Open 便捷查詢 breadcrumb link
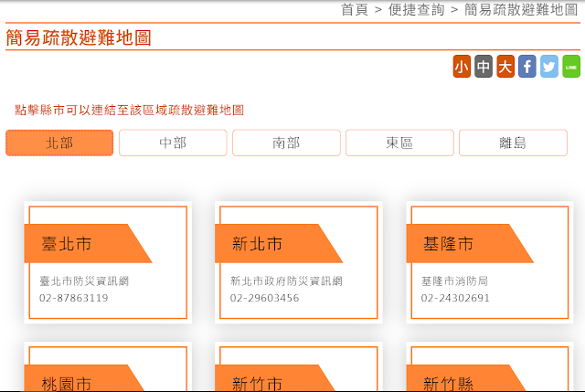585x392 pixels. coord(417,10)
